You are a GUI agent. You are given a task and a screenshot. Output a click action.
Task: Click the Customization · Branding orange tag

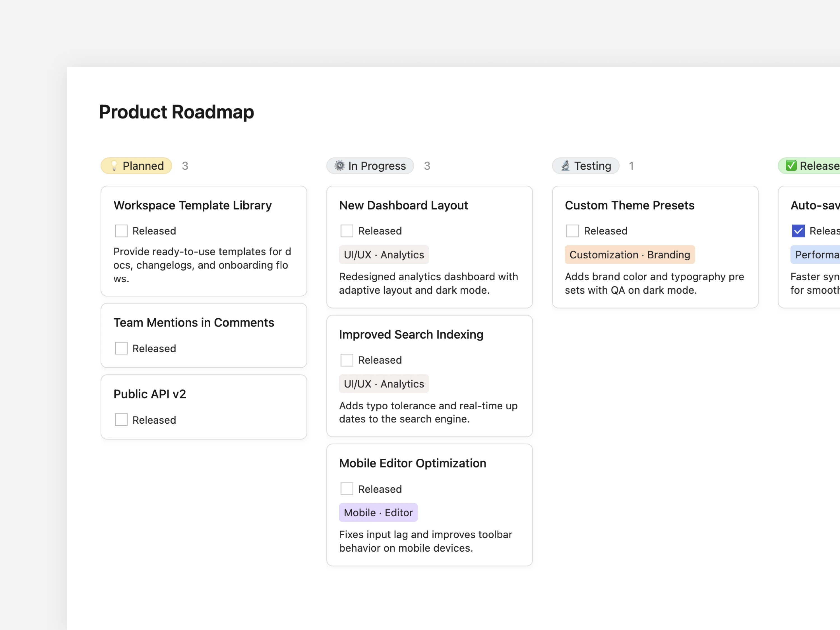pyautogui.click(x=629, y=255)
